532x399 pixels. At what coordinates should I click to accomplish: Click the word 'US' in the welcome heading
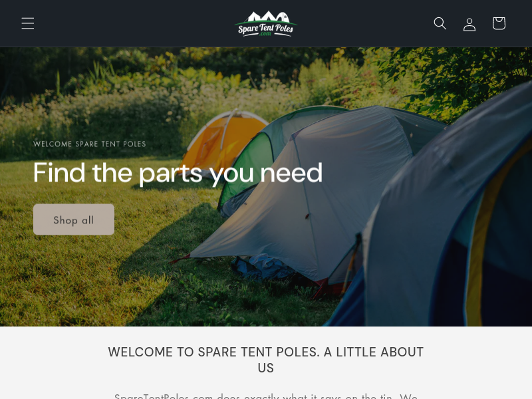click(265, 368)
